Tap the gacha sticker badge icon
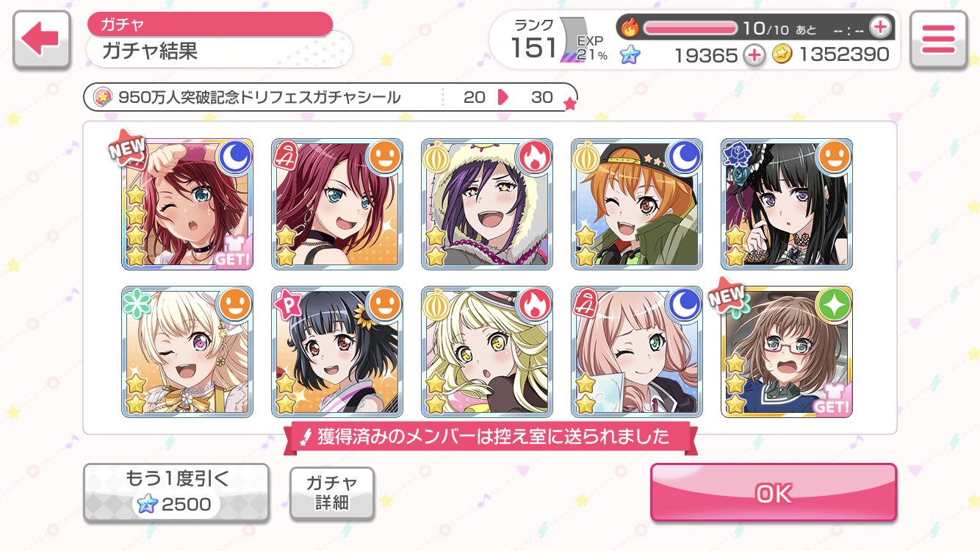 [x=103, y=97]
